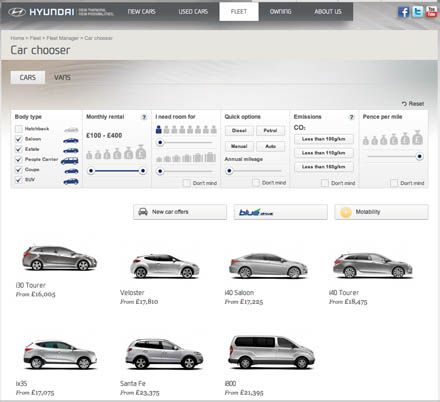This screenshot has width=440, height=402.
Task: Click the Blue Drive button
Action: (281, 212)
